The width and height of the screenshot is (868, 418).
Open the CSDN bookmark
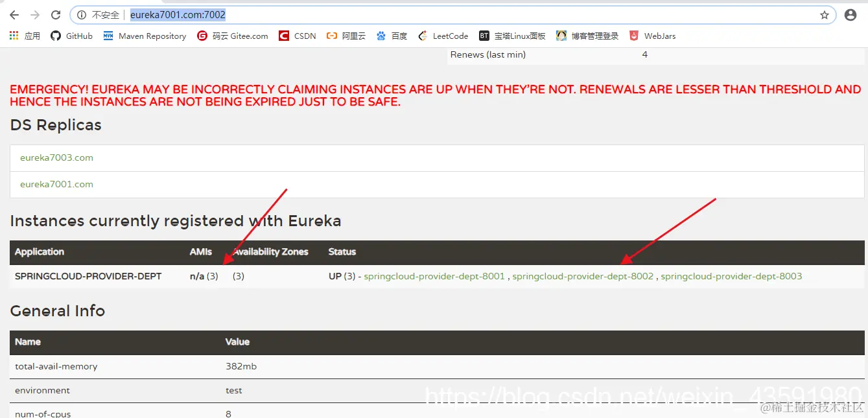pyautogui.click(x=298, y=36)
